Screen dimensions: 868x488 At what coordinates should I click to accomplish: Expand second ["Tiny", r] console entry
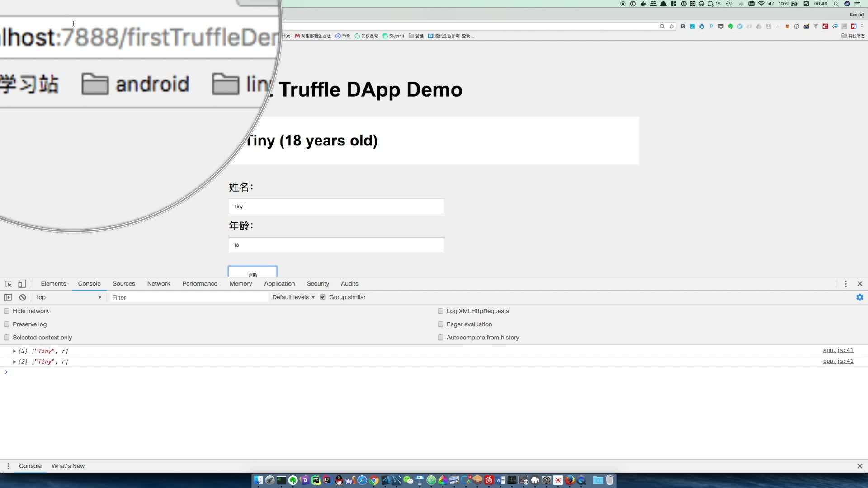point(14,362)
